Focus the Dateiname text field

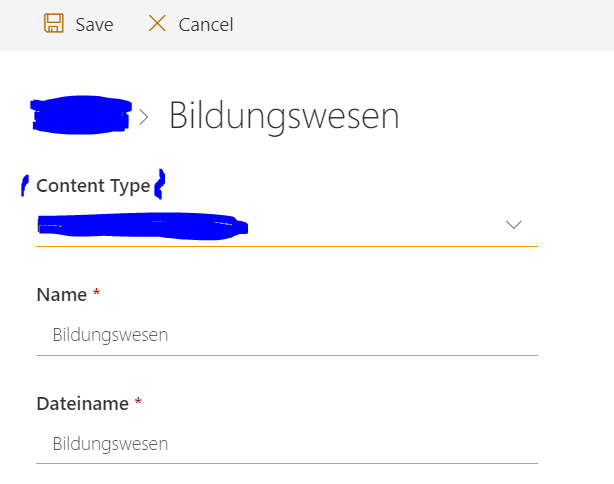pyautogui.click(x=287, y=444)
